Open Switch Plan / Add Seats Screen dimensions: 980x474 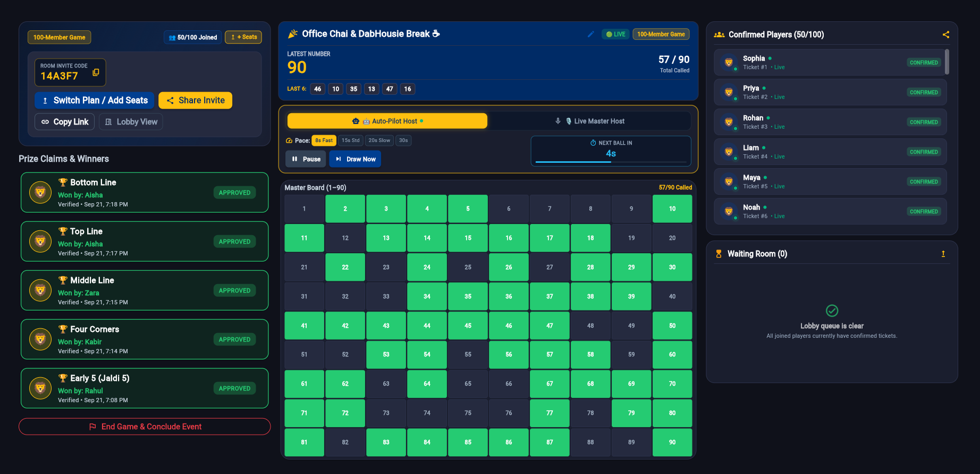pyautogui.click(x=95, y=101)
